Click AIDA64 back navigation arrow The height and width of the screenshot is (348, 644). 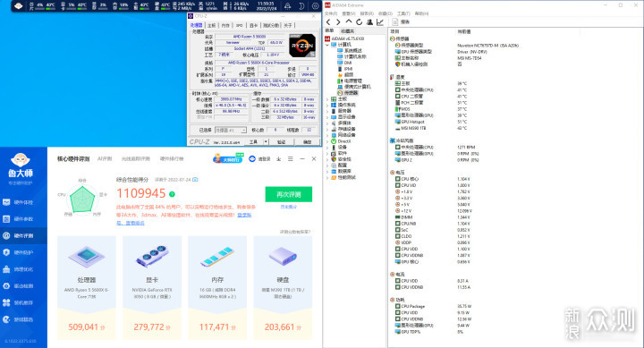pos(328,22)
